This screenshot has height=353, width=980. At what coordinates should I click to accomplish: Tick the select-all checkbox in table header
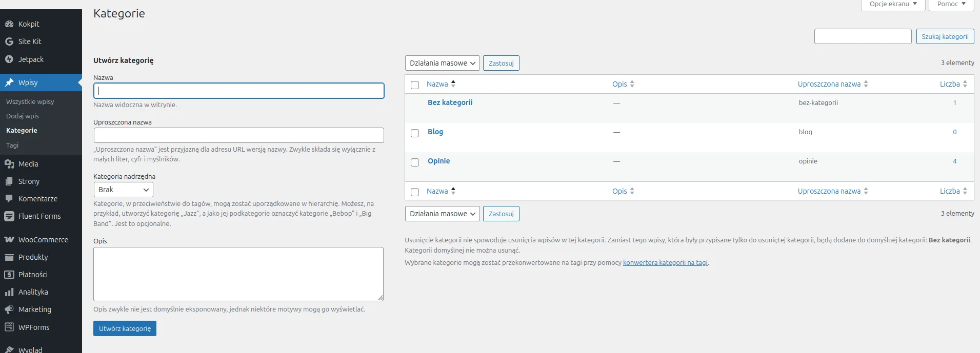point(415,85)
